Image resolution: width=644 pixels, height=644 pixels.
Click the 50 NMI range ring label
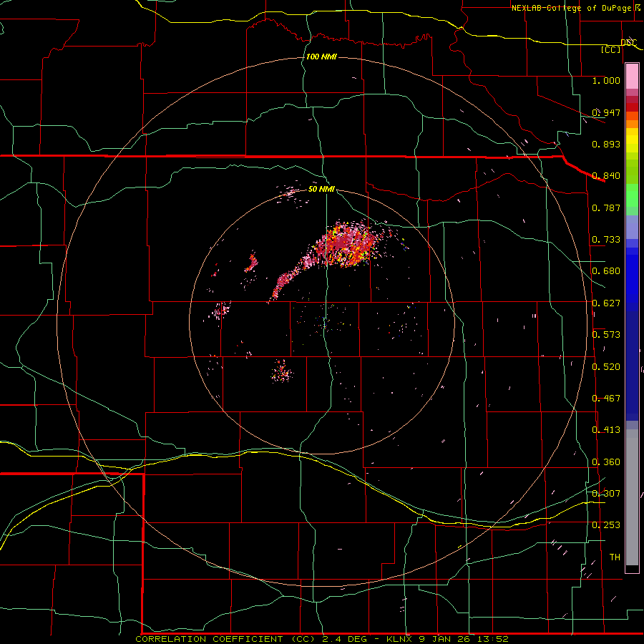321,189
